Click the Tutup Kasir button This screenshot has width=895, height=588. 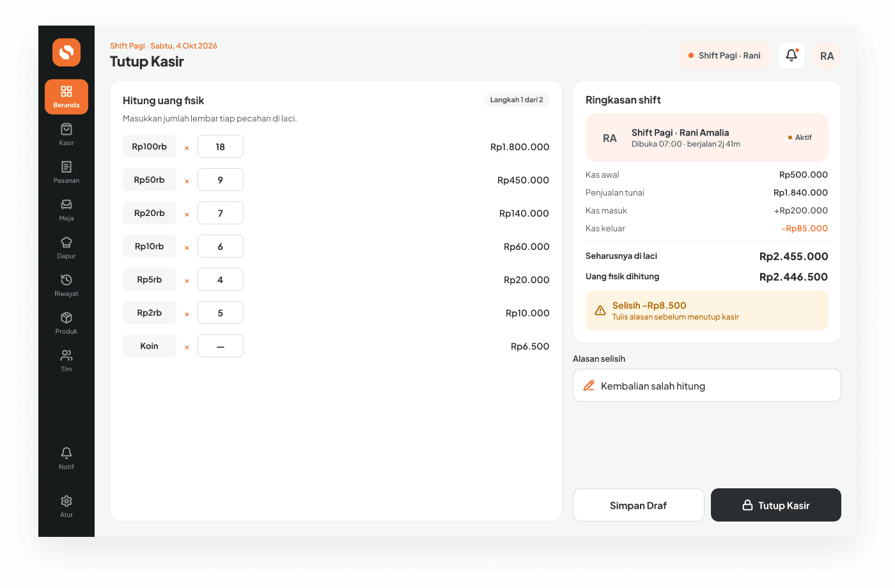click(x=776, y=505)
